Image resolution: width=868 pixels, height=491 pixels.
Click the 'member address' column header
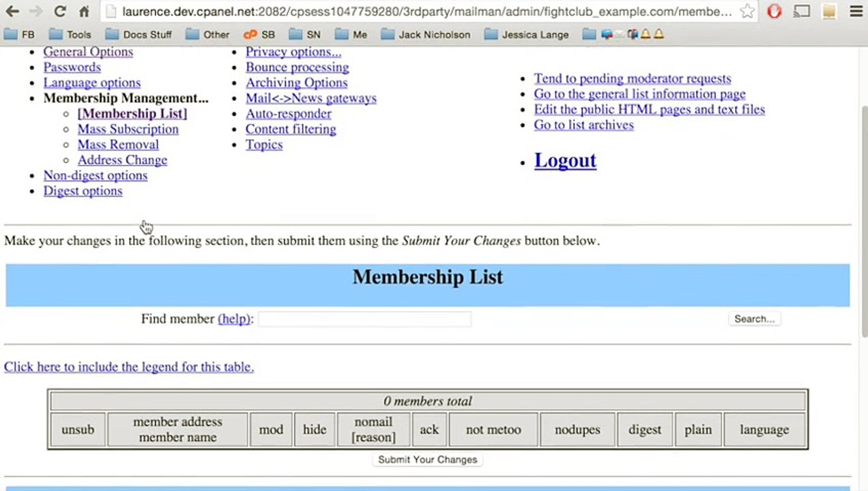177,430
